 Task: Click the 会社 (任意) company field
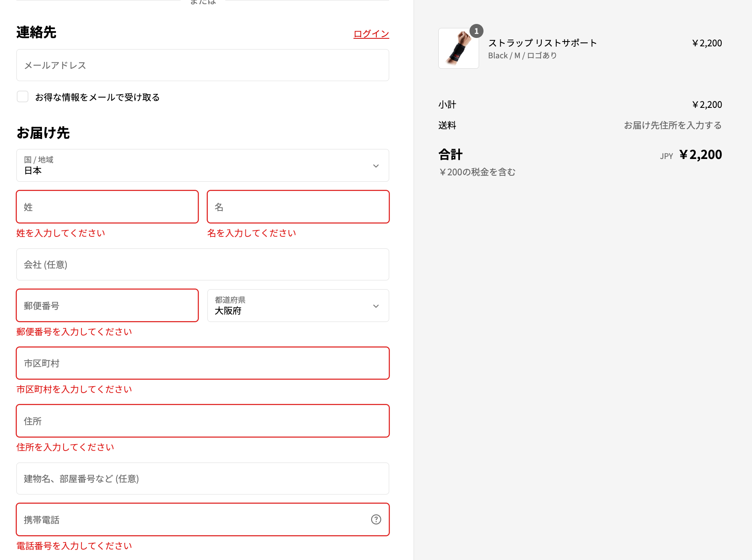[x=203, y=264]
